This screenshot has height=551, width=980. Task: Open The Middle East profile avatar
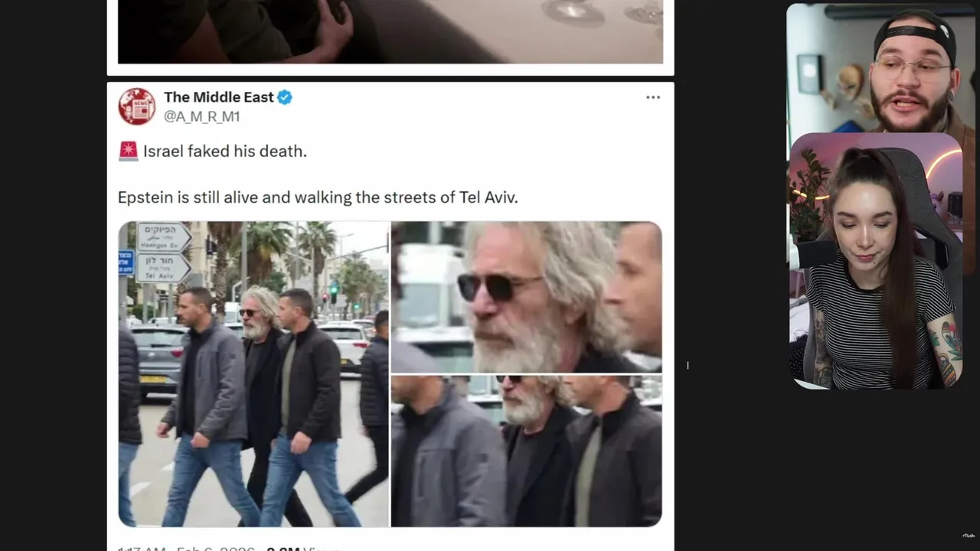[136, 106]
